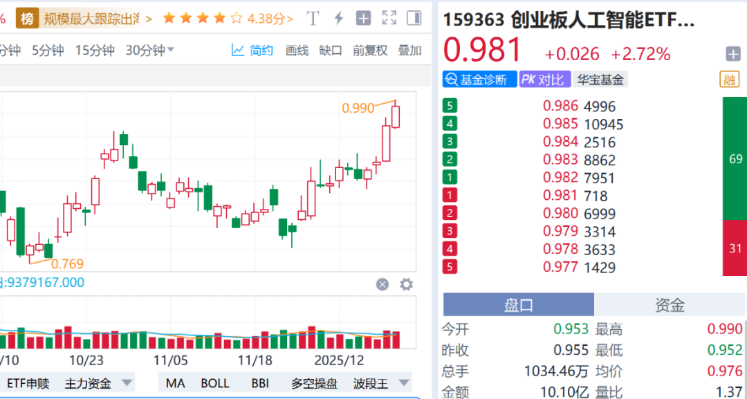Apply the MA indicator
This screenshot has width=747, height=399.
click(175, 383)
